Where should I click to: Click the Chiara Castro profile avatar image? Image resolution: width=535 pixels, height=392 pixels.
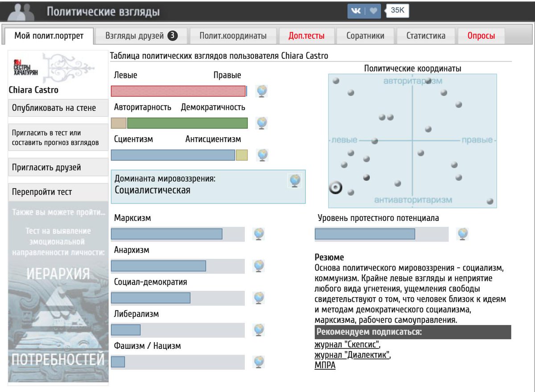(x=58, y=67)
